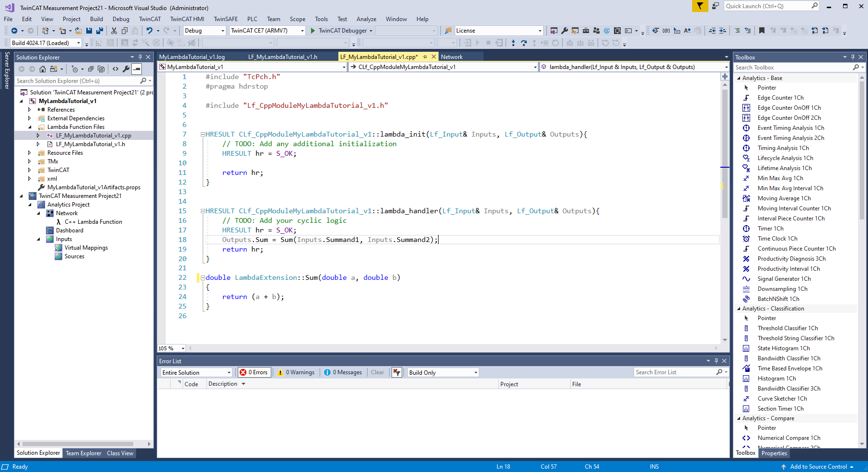Click the Undo arrow icon
Viewport: 868px width, 472px height.
click(x=150, y=31)
